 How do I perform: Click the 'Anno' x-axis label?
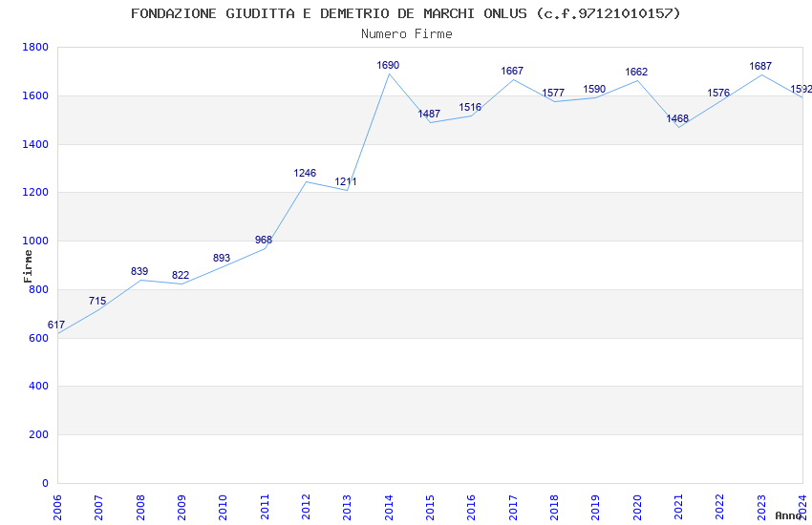788,515
